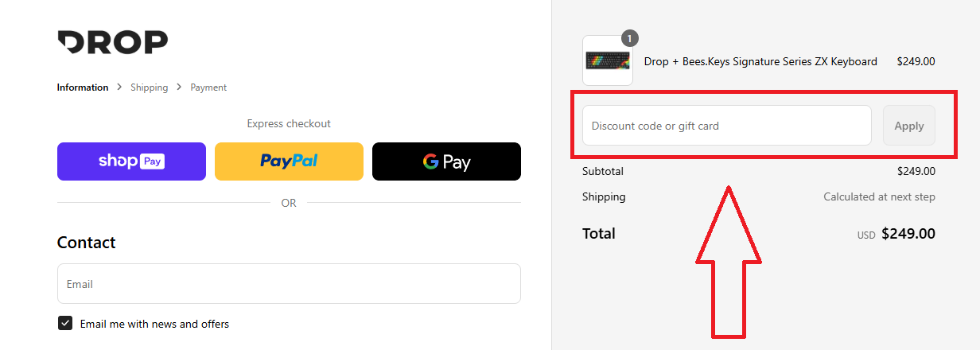
Task: Click the Calculated at next step shipping text
Action: tap(879, 196)
